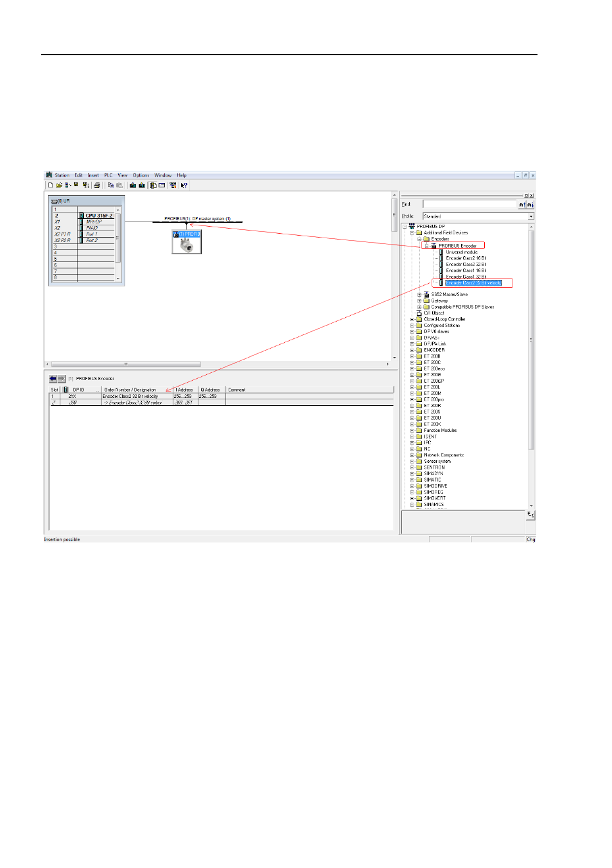Screen dimensions: 612x868
Task: Open the Station menu
Action: [62, 175]
